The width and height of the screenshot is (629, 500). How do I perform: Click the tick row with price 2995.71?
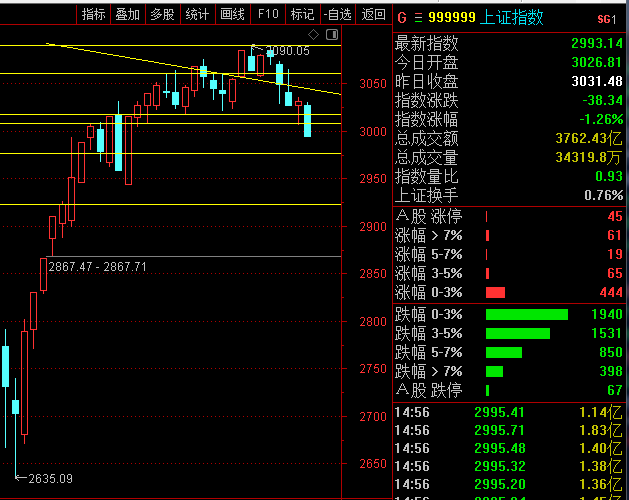point(509,431)
